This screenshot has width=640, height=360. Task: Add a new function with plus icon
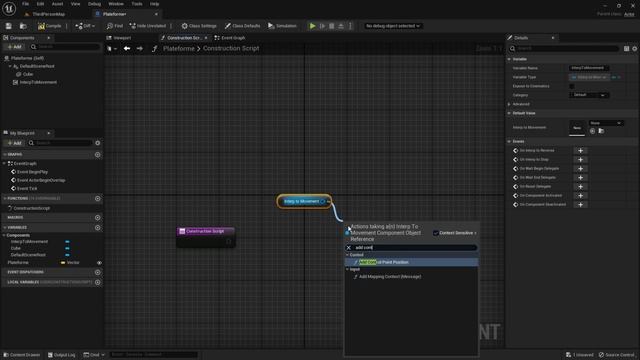coord(98,198)
